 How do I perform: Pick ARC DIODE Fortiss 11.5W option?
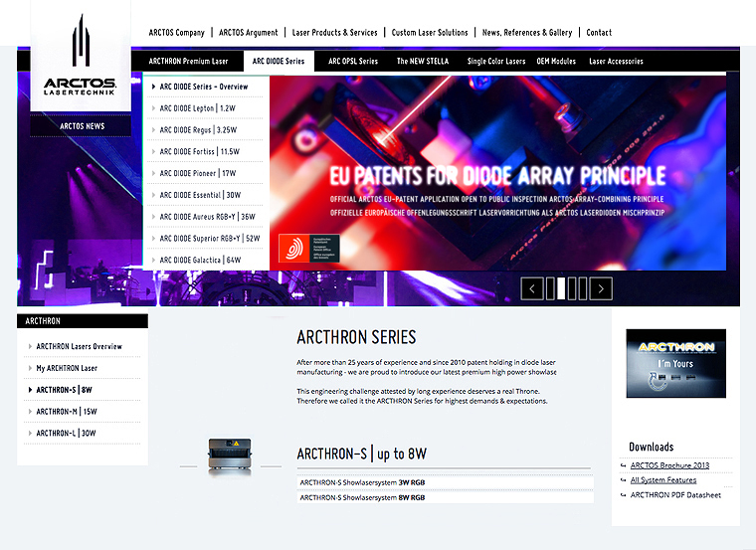pyautogui.click(x=200, y=152)
